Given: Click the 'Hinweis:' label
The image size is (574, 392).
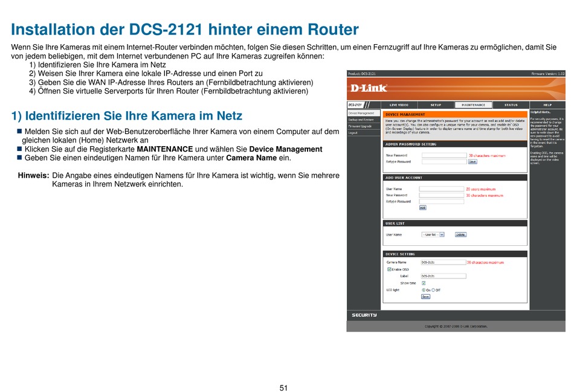Looking at the screenshot, I should pos(33,175).
